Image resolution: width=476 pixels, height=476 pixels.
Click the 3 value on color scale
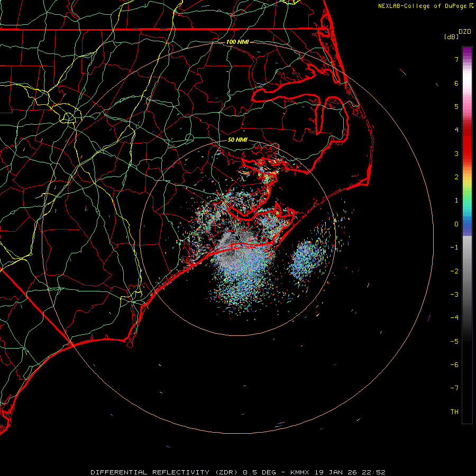(456, 153)
